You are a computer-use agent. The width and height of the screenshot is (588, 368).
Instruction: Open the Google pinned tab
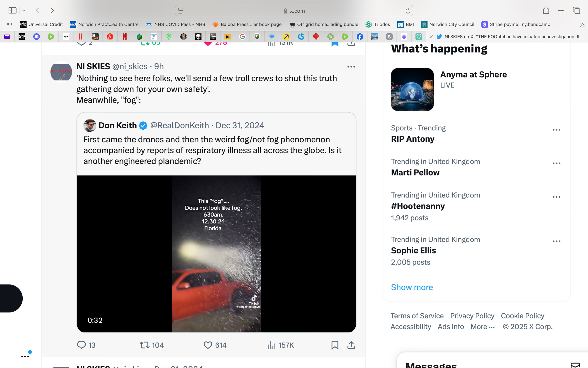(242, 37)
